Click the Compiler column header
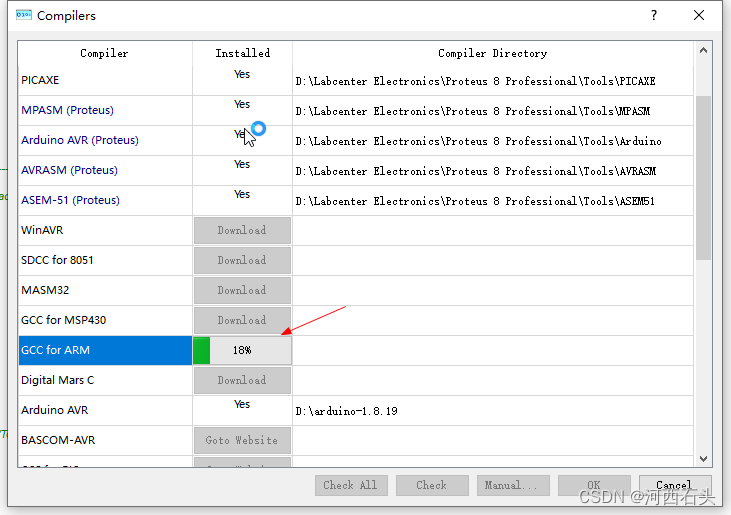 (104, 53)
